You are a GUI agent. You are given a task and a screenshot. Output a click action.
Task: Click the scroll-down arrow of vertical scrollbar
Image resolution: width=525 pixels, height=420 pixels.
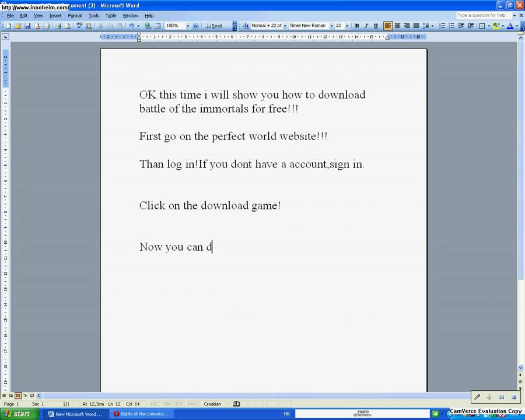[x=520, y=367]
